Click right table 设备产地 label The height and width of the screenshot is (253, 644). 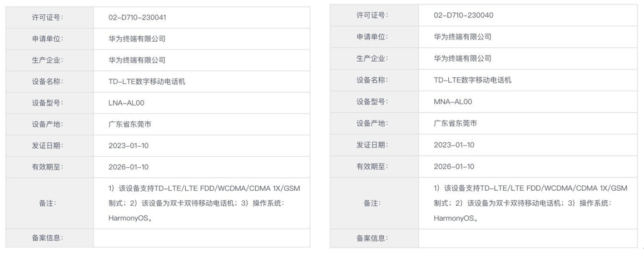click(x=371, y=123)
